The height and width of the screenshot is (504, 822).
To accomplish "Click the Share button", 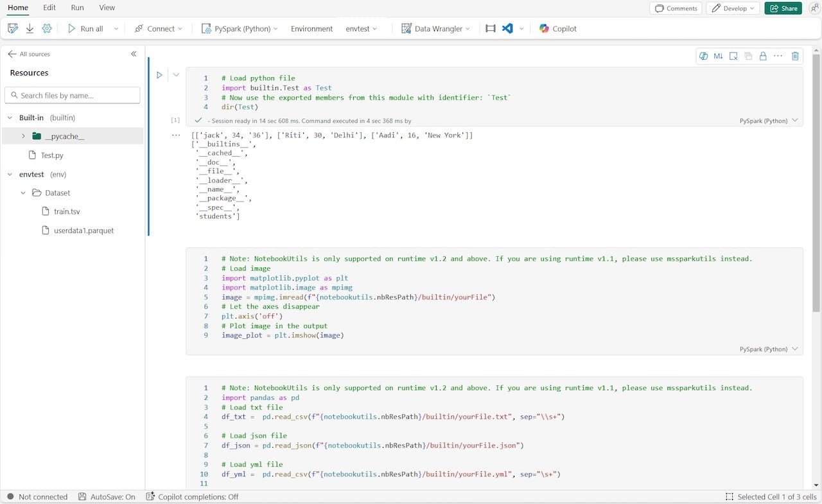I will coord(783,8).
